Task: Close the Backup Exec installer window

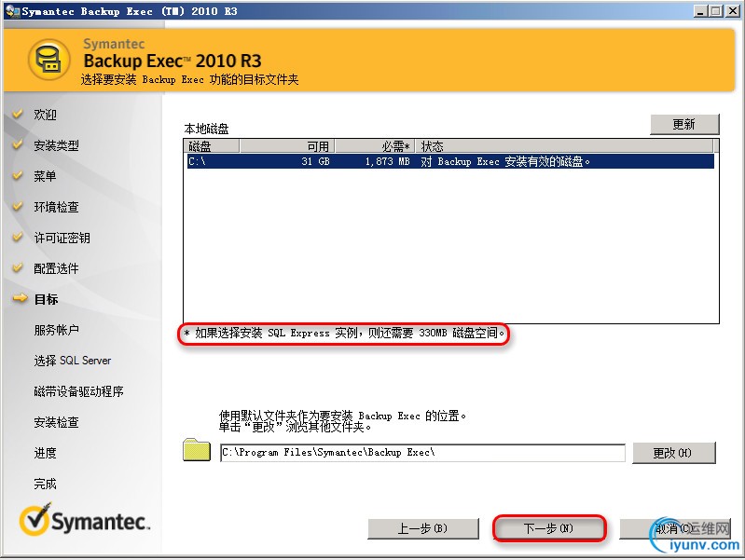Action: coord(732,11)
